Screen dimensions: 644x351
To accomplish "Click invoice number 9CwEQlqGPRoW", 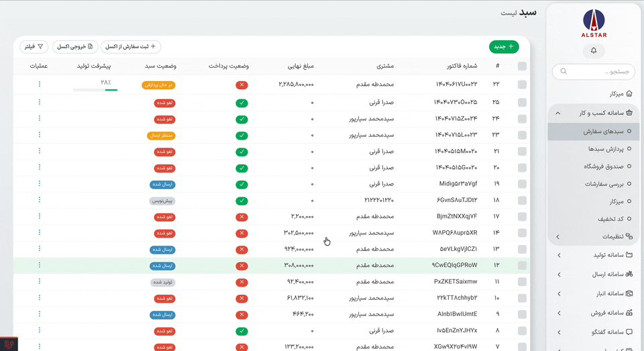I will pos(454,265).
